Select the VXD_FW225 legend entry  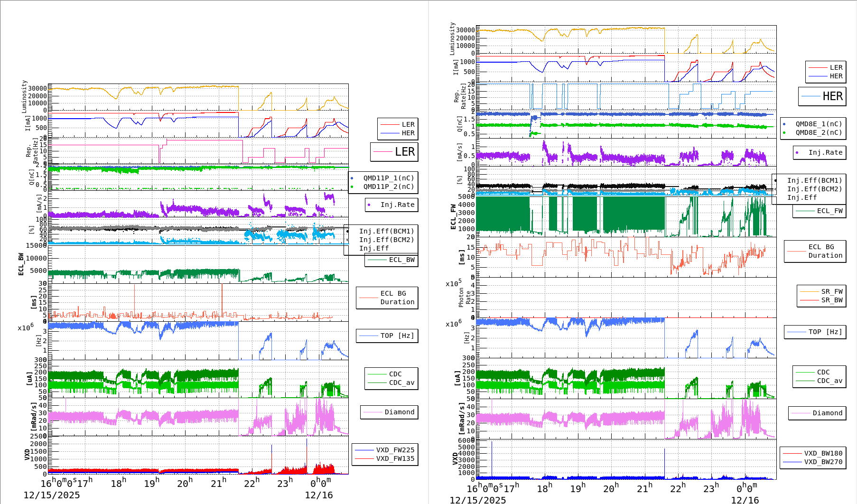395,450
